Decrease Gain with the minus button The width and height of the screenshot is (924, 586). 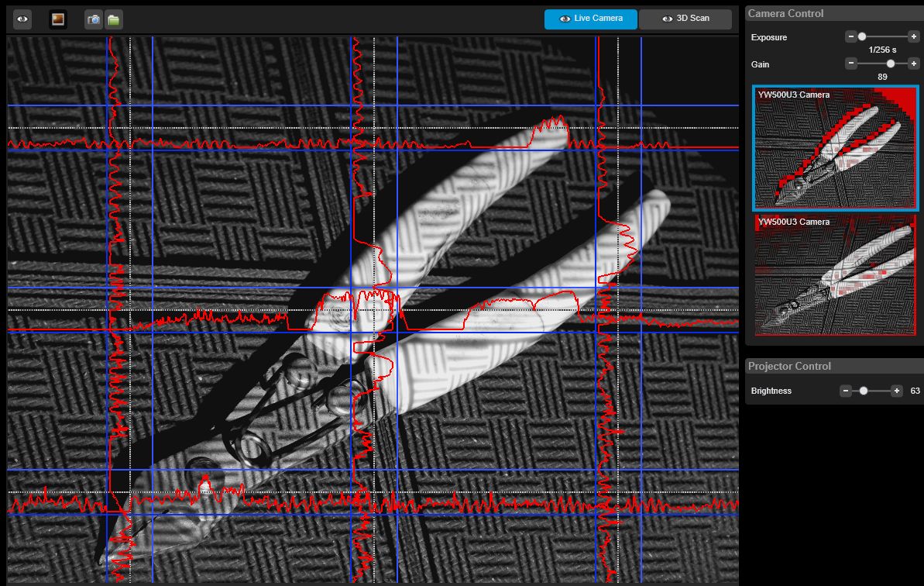[850, 64]
